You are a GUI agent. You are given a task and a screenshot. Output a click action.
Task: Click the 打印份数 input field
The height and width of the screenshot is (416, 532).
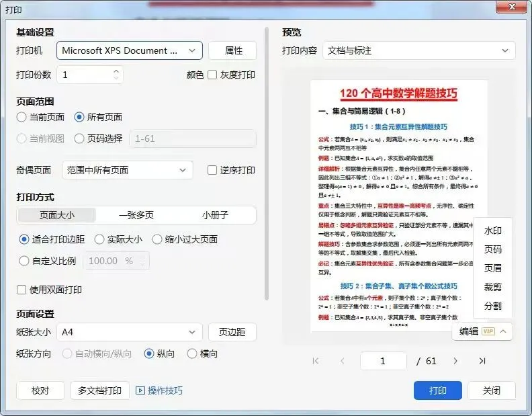[90, 75]
